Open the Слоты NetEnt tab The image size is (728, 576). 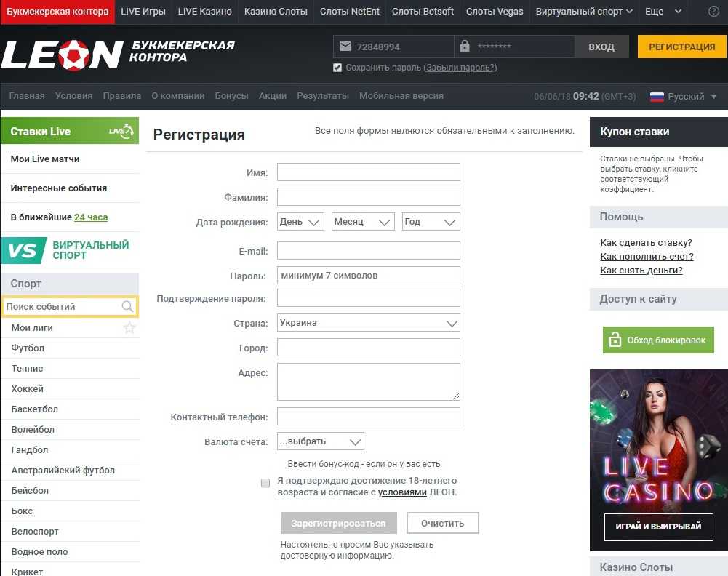350,12
